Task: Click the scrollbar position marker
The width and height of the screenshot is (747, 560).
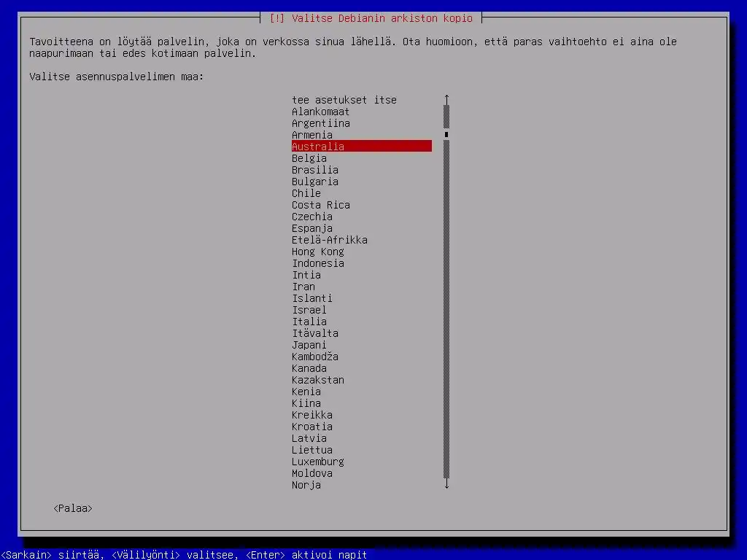Action: coord(446,135)
